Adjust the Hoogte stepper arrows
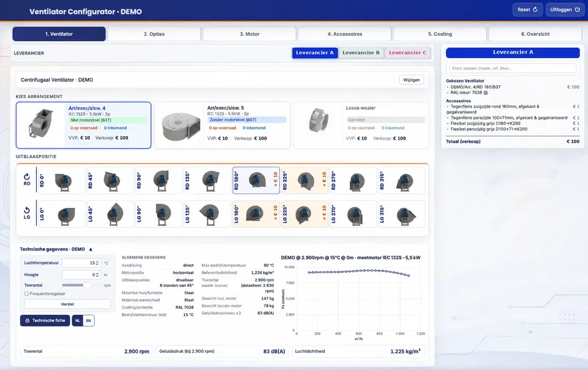Screen dimensions: 588x370 coord(97,275)
